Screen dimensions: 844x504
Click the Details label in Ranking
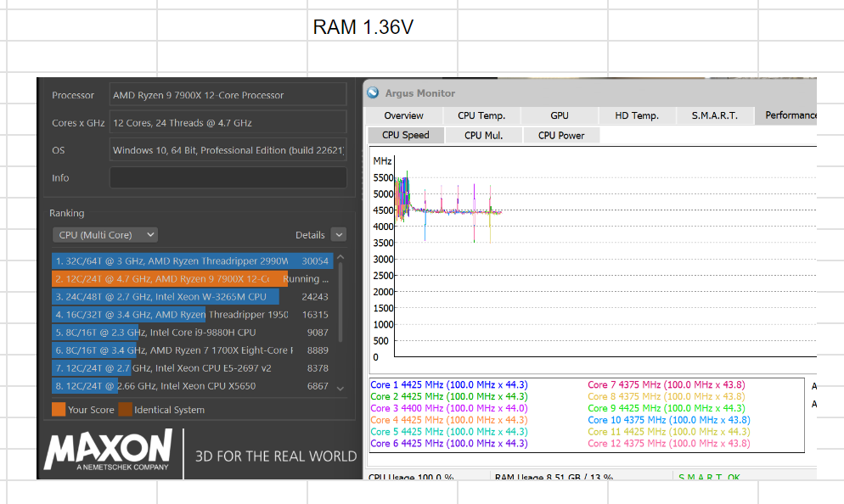[x=310, y=235]
